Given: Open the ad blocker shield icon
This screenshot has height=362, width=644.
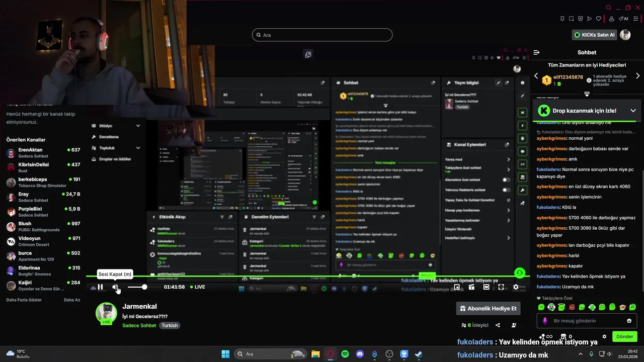Looking at the screenshot, I should [x=580, y=19].
